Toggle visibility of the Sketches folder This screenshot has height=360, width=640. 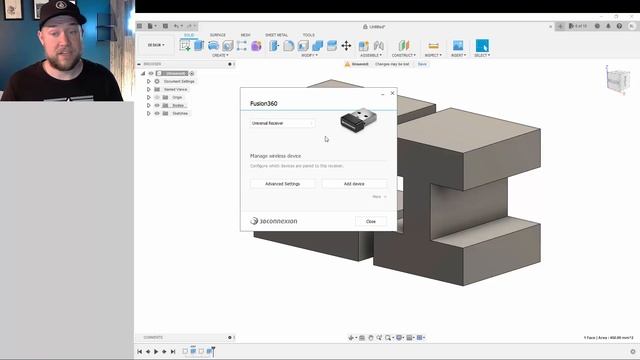tap(157, 113)
